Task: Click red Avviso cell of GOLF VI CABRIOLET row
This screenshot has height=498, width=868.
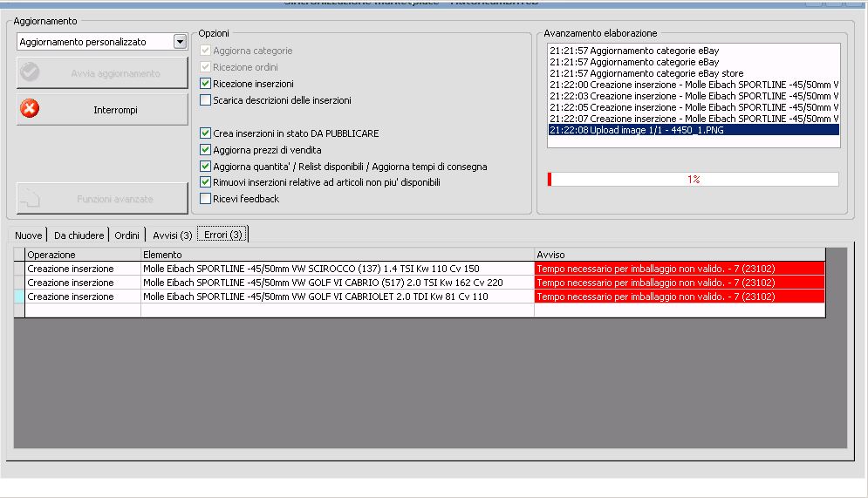Action: (x=680, y=297)
